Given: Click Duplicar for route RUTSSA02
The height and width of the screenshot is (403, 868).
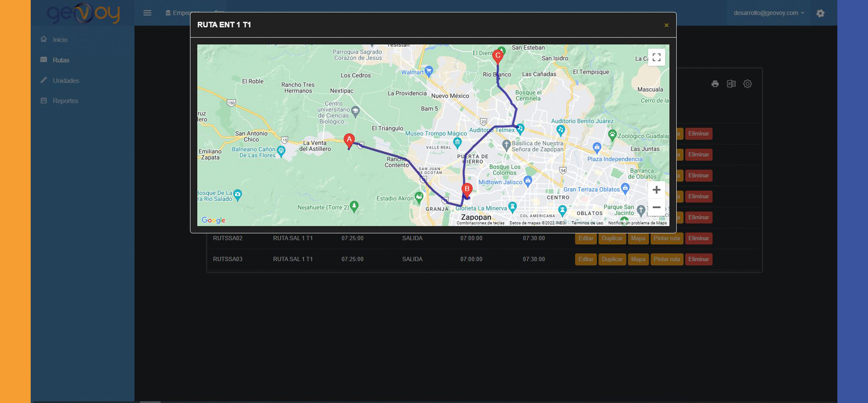Looking at the screenshot, I should point(612,238).
